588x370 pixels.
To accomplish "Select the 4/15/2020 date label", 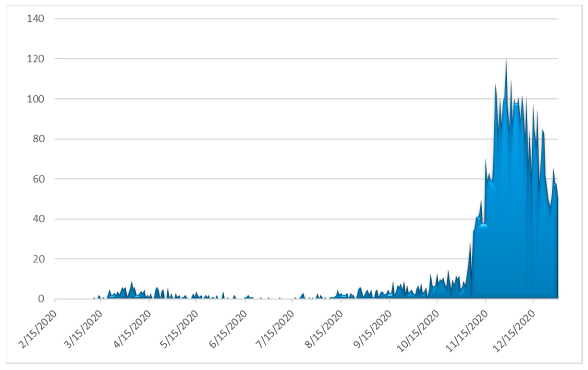I will pyautogui.click(x=132, y=329).
